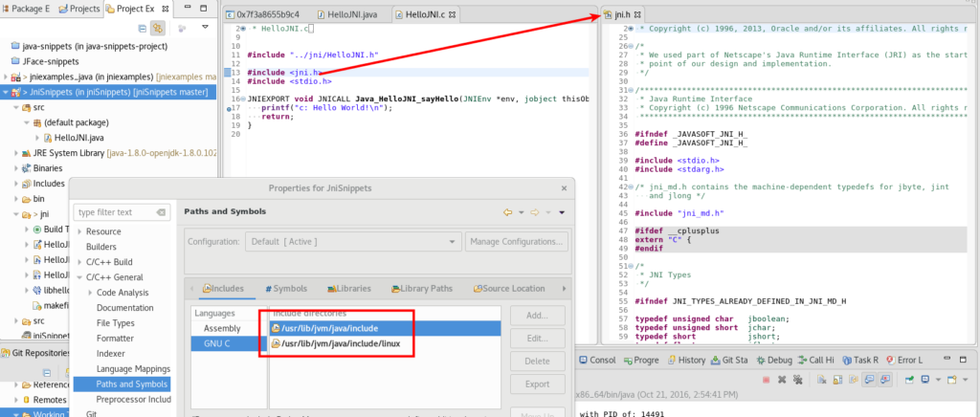
Task: Click the Manage Configurations button
Action: coord(515,242)
